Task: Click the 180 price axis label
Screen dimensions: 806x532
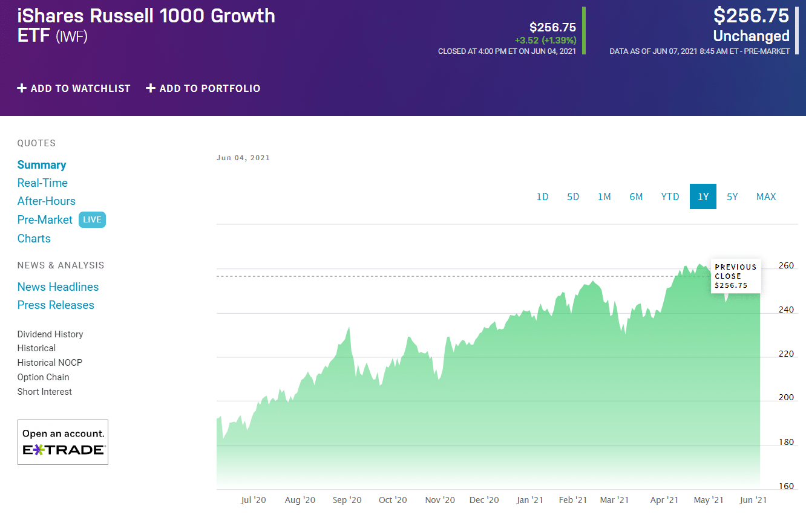Action: pos(786,442)
